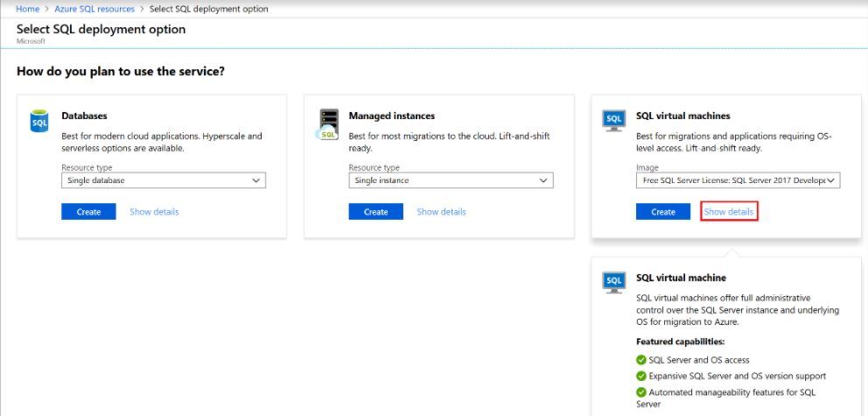The width and height of the screenshot is (868, 416).
Task: Click Resource type label in Managed instances card
Action: point(374,168)
